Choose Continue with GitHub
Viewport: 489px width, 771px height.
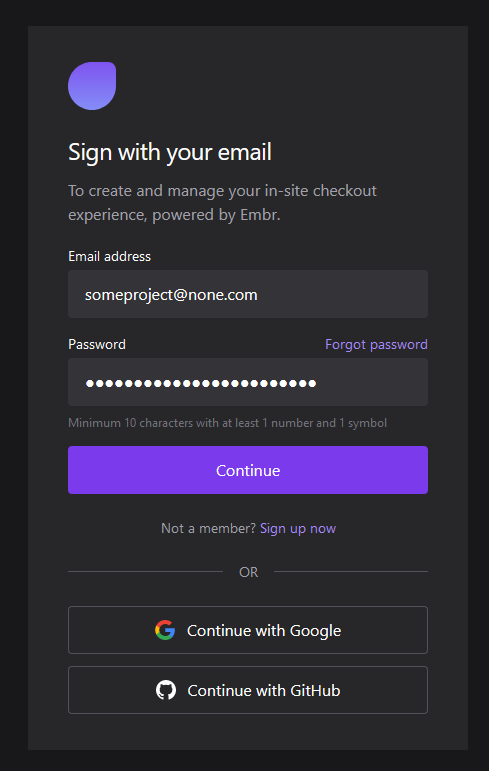click(x=248, y=690)
